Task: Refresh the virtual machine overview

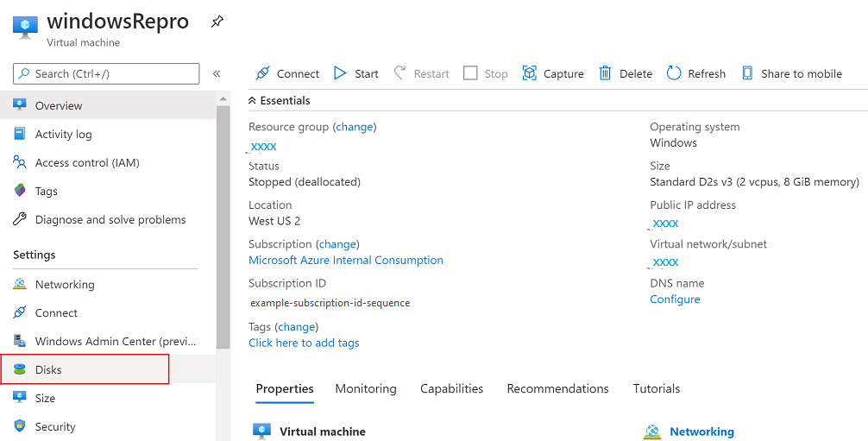Action: (x=674, y=73)
